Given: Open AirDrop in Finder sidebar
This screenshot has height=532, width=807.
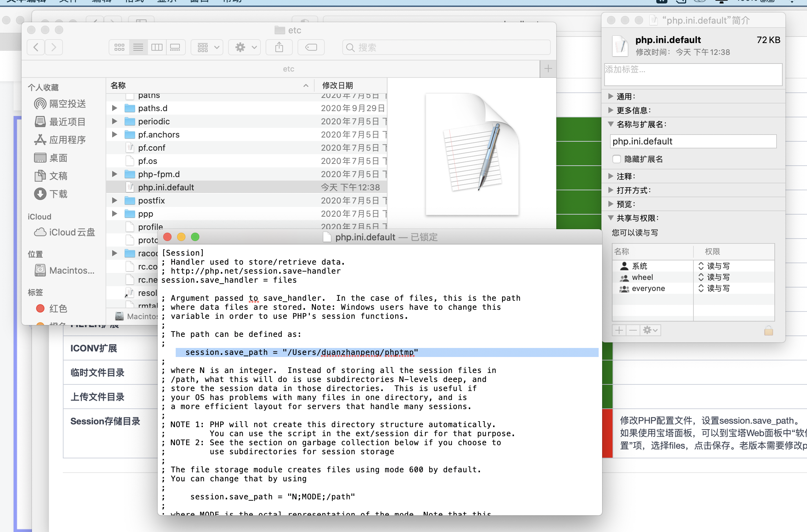Looking at the screenshot, I should [x=60, y=103].
